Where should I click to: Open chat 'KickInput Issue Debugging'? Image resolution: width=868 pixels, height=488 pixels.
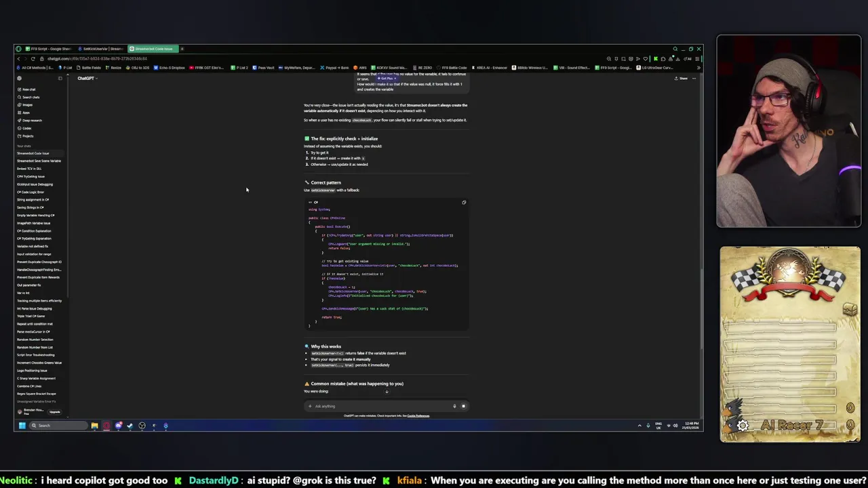35,184
